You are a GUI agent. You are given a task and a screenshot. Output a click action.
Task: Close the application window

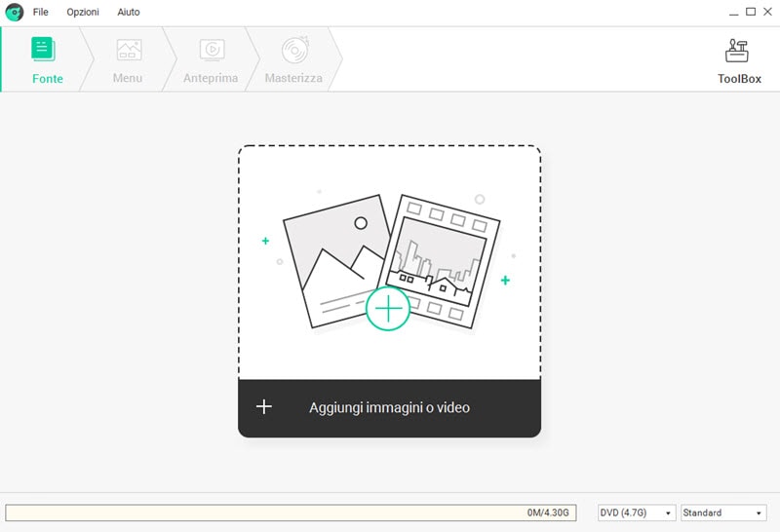pyautogui.click(x=767, y=12)
